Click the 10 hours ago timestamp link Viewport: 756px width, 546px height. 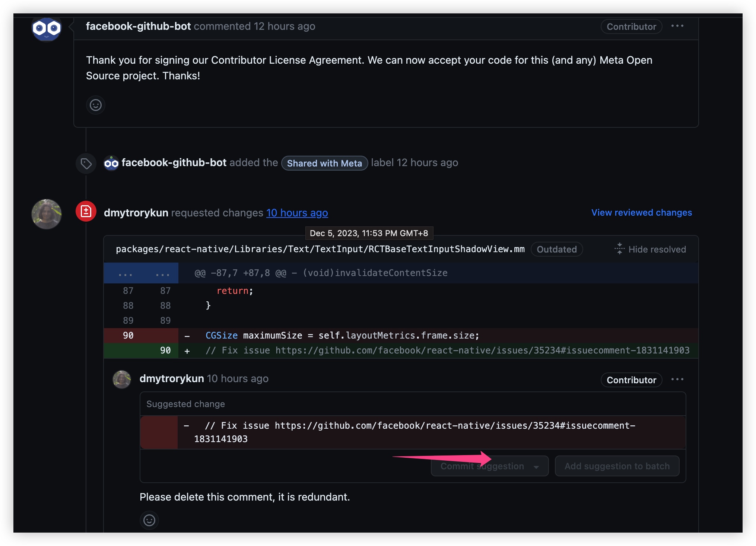pyautogui.click(x=297, y=213)
